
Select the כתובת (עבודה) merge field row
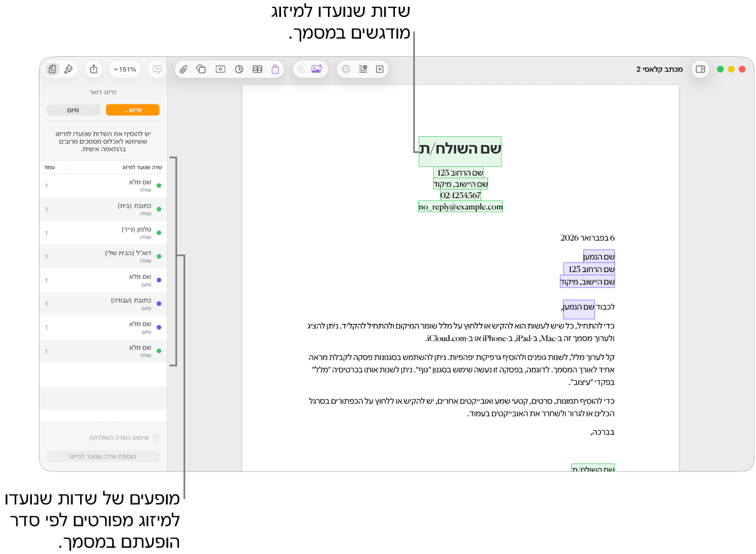(x=103, y=305)
